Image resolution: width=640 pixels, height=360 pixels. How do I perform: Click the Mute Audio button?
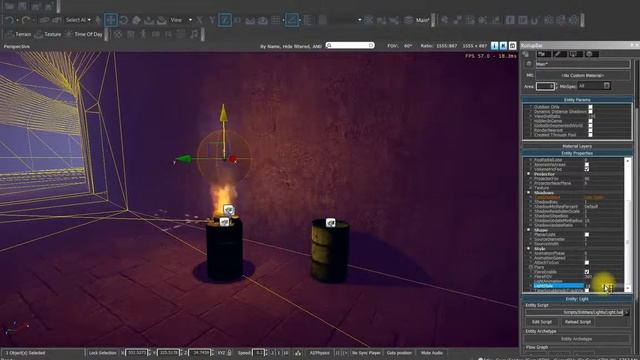[432, 353]
